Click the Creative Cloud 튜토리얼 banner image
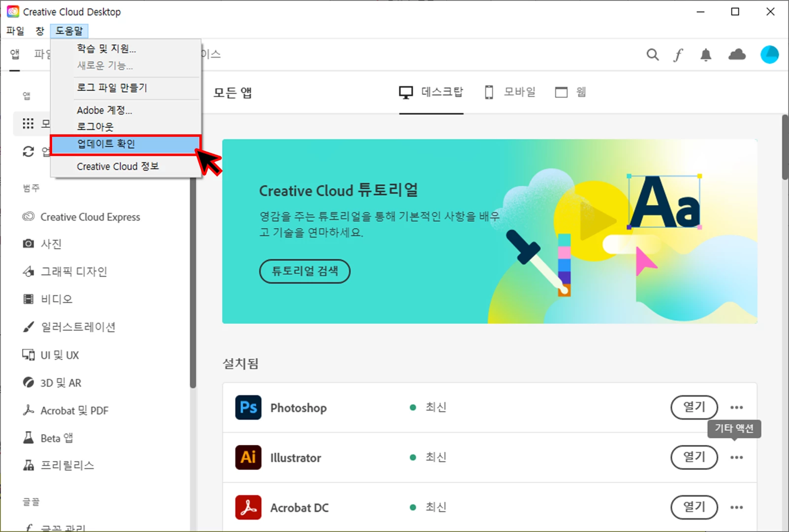 pos(490,231)
